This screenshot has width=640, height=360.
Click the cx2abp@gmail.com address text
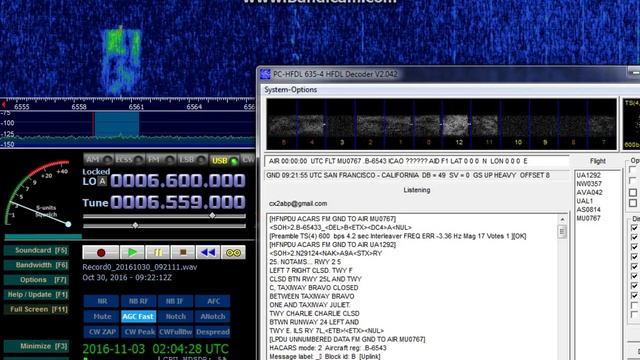tap(298, 204)
